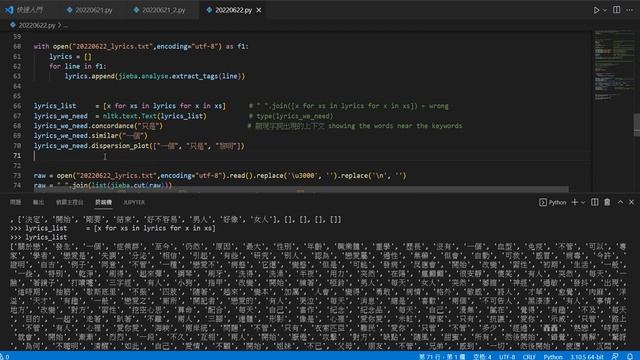This screenshot has width=640, height=360.
Task: Select language mode Python in status bar
Action: [553, 356]
